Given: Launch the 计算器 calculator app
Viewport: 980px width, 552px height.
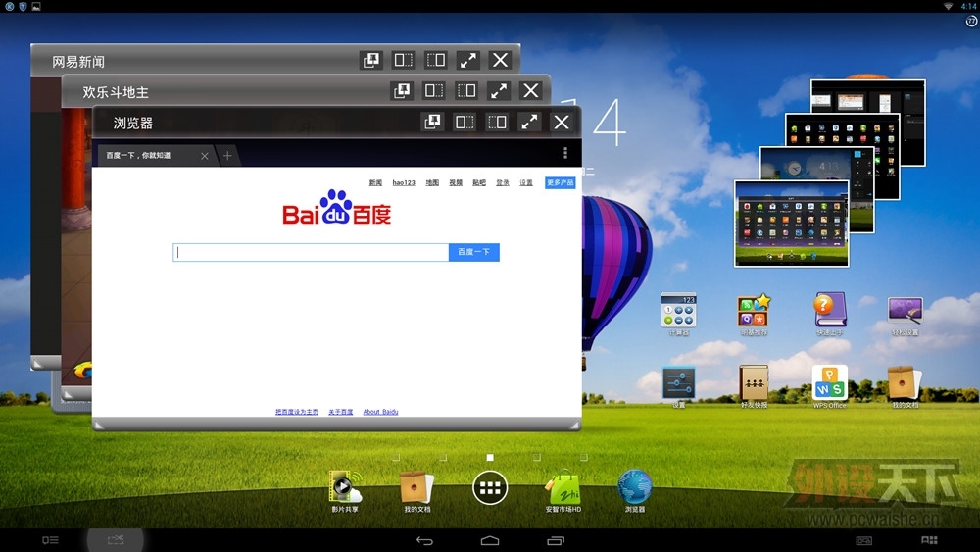Looking at the screenshot, I should click(679, 315).
